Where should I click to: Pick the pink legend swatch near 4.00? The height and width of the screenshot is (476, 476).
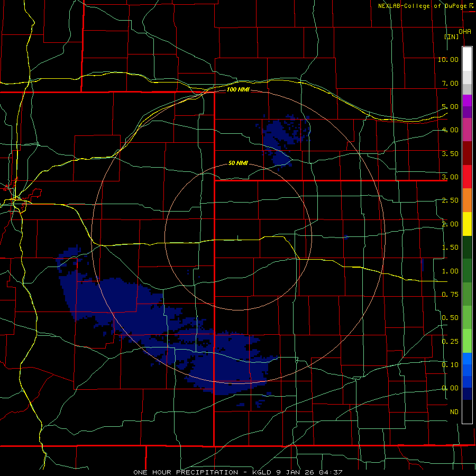pos(467,130)
